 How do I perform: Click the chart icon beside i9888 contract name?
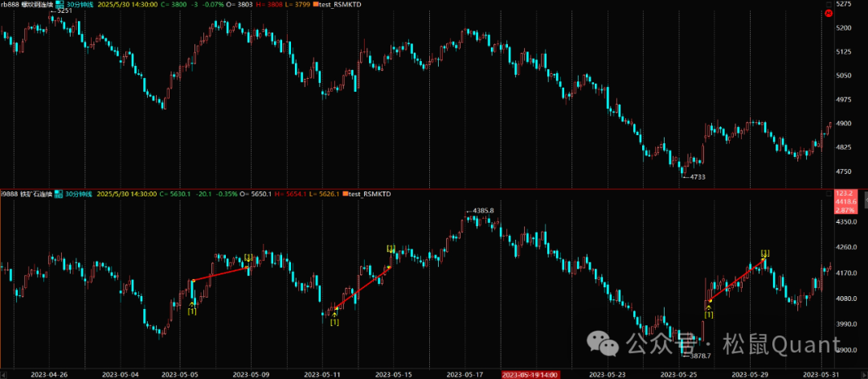click(x=59, y=194)
